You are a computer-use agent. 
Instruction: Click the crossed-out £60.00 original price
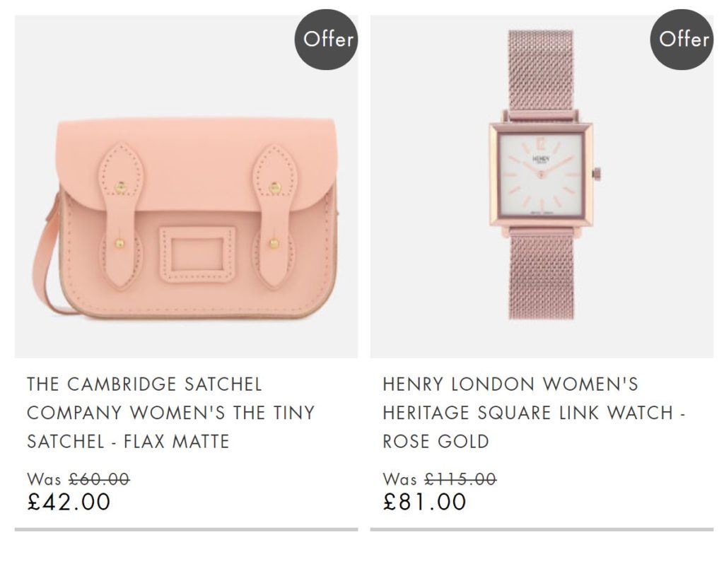[99, 479]
